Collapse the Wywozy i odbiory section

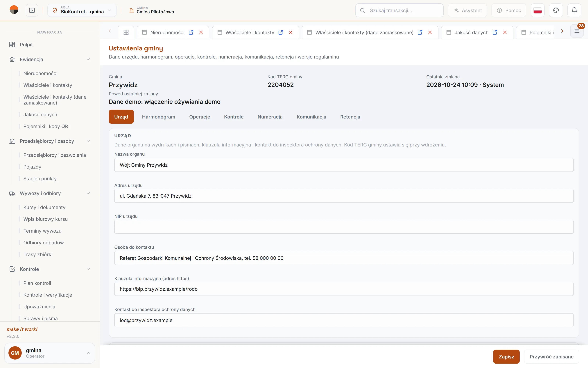(88, 194)
